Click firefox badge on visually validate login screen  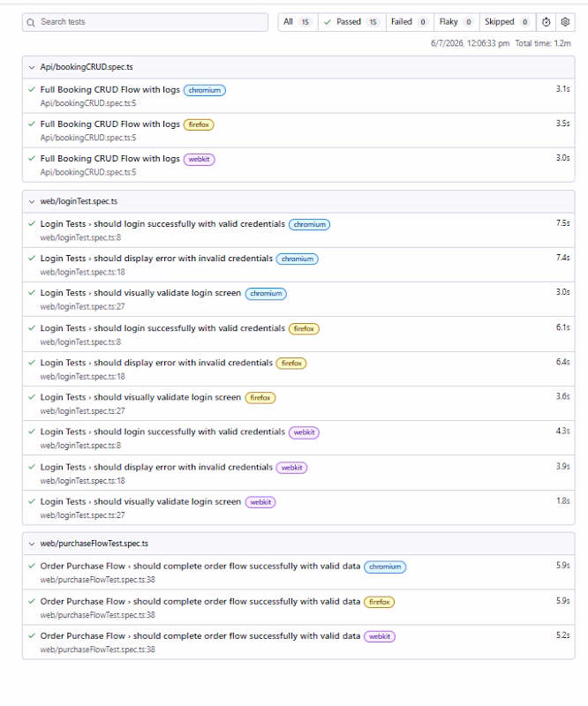(260, 398)
